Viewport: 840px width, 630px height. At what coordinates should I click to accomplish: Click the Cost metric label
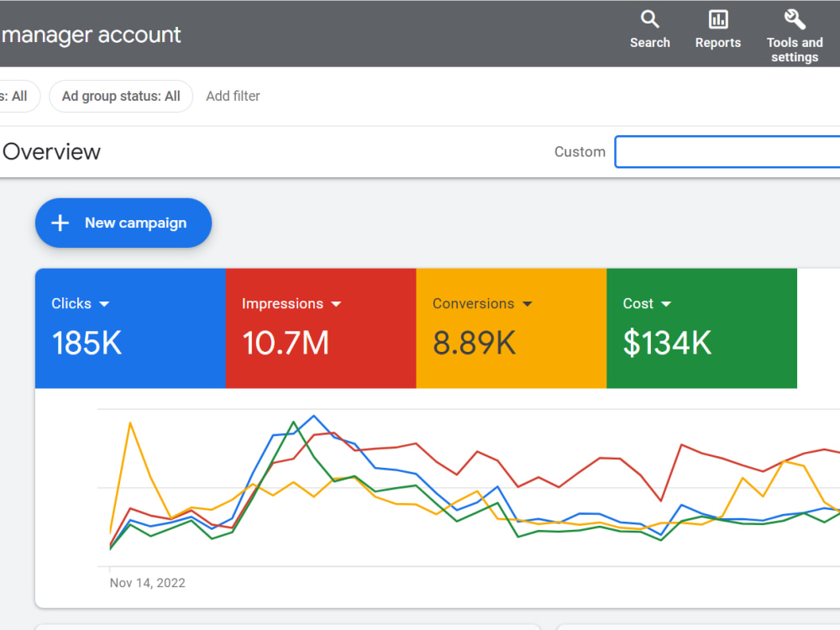(x=638, y=303)
